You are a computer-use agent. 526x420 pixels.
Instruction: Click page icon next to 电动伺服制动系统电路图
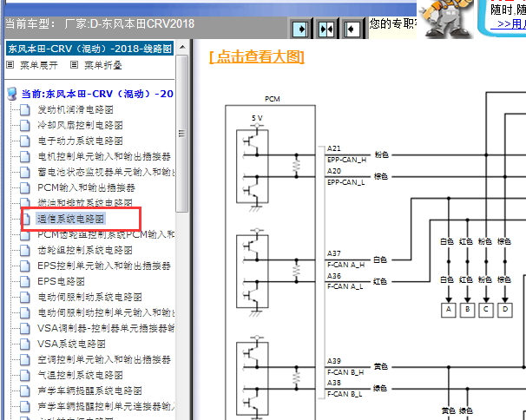(x=25, y=298)
